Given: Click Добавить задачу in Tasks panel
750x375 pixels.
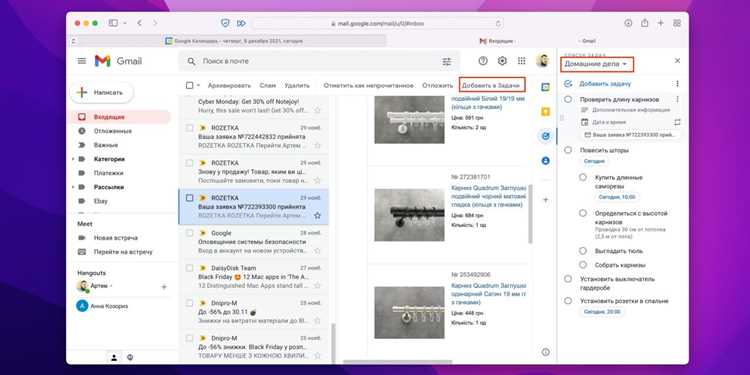Looking at the screenshot, I should click(605, 84).
